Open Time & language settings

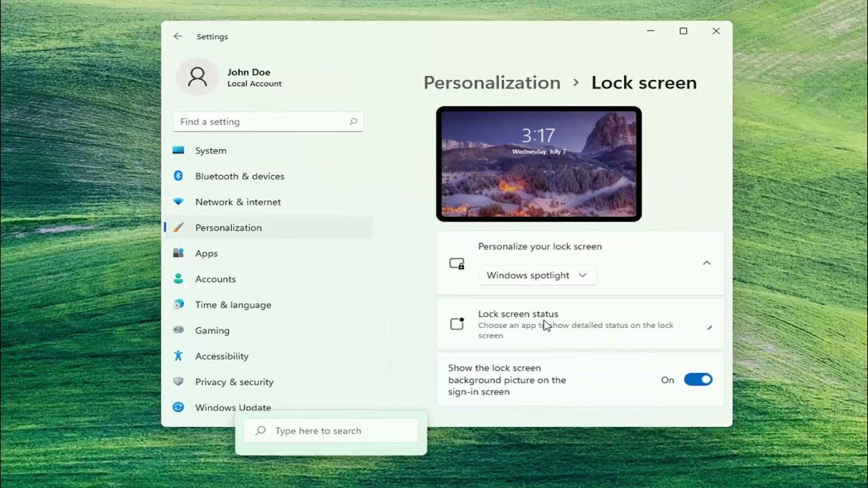coord(269,305)
